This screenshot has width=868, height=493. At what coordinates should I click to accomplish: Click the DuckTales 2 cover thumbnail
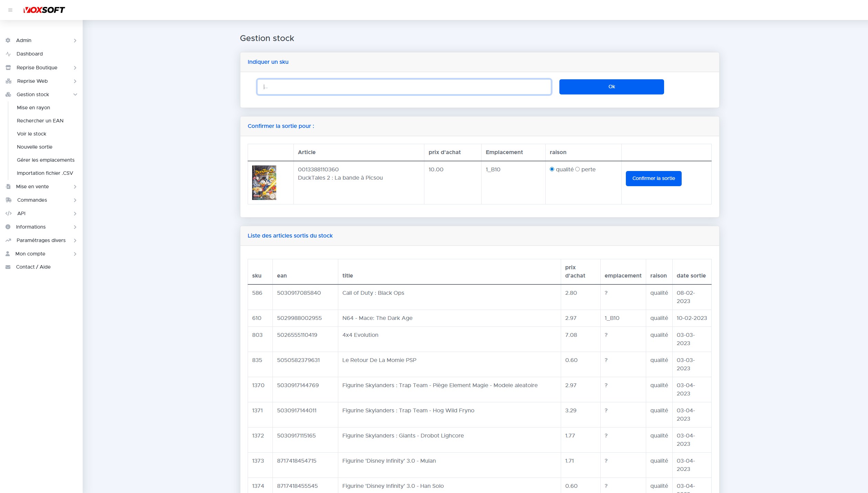coord(264,183)
